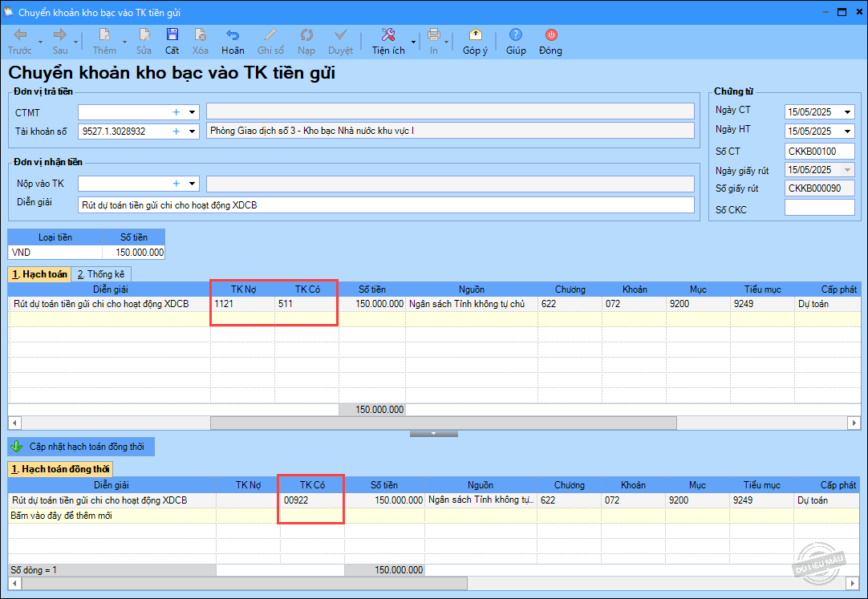Click the plus icon in Nộp vào TK
Image resolution: width=868 pixels, height=599 pixels.
[176, 184]
